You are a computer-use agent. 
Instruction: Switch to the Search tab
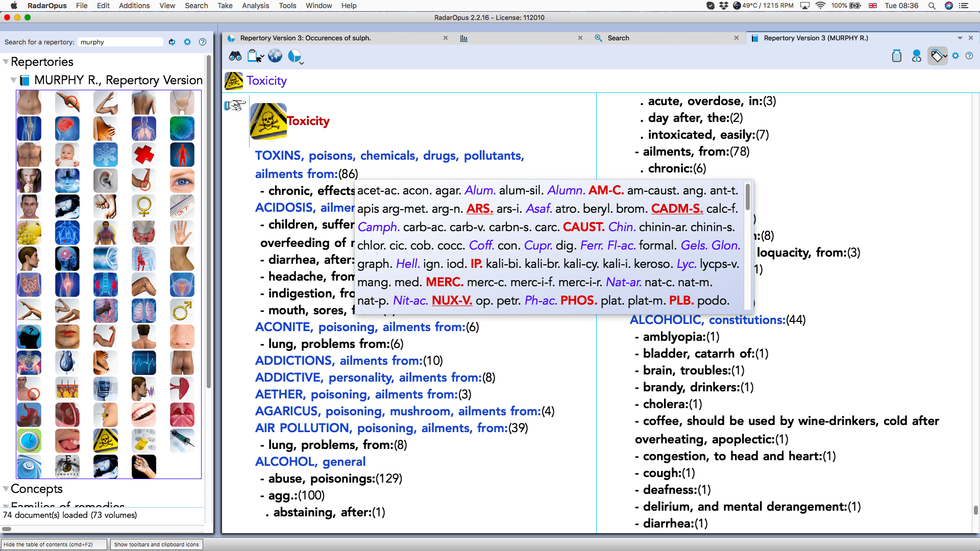[618, 38]
